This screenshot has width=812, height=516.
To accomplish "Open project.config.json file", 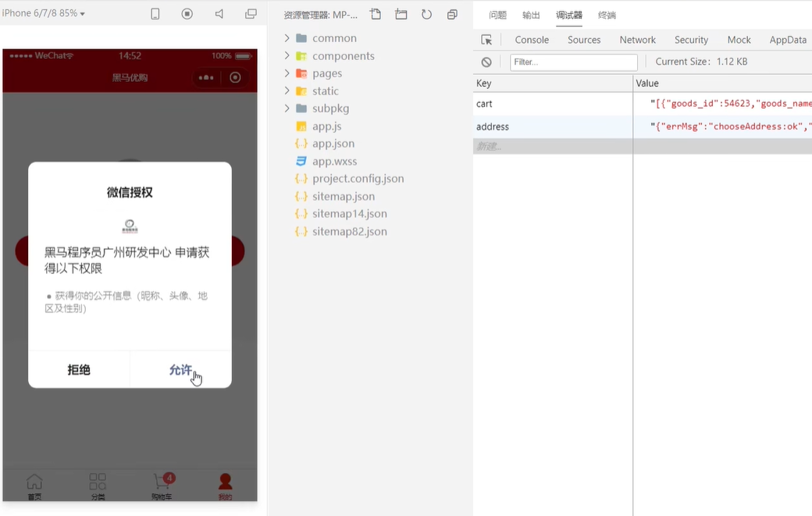I will pyautogui.click(x=358, y=179).
